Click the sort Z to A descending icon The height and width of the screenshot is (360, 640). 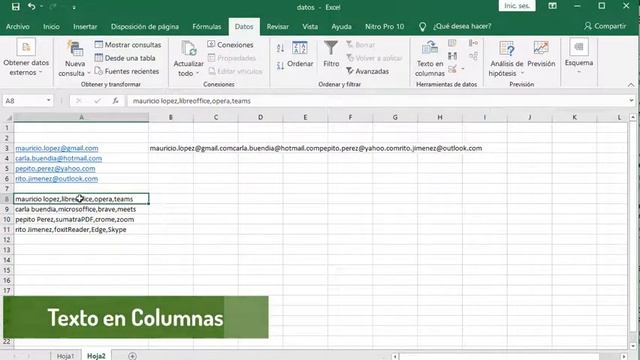280,65
